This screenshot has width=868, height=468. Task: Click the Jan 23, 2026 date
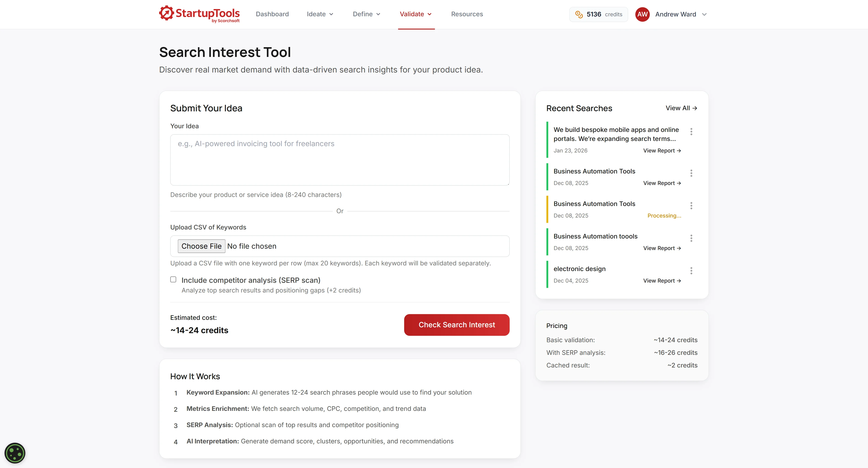570,150
